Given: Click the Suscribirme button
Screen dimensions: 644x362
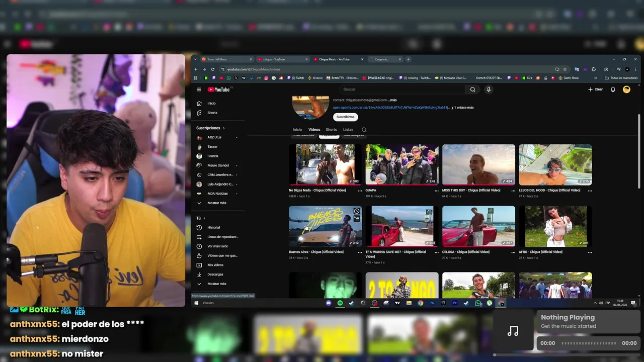Looking at the screenshot, I should [345, 117].
